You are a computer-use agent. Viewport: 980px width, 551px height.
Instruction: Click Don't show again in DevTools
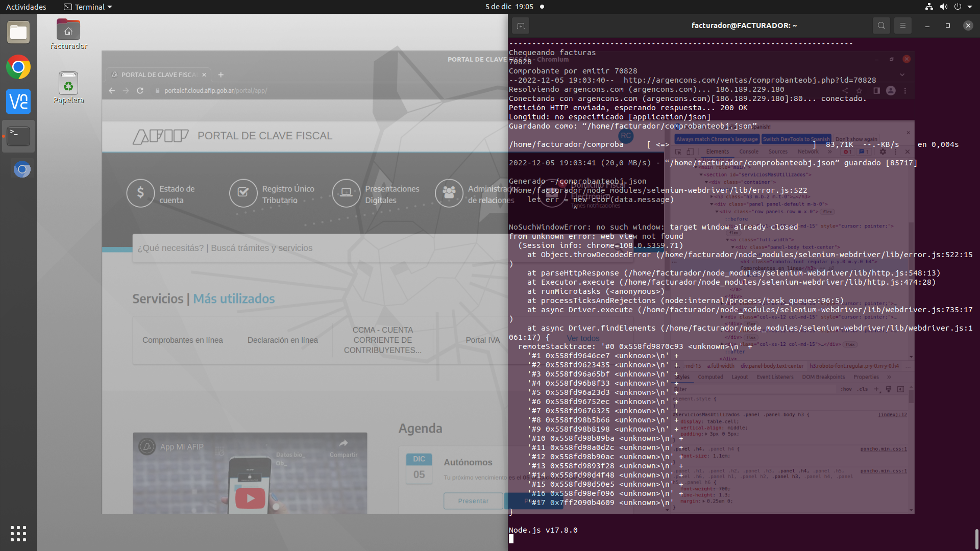pos(856,139)
